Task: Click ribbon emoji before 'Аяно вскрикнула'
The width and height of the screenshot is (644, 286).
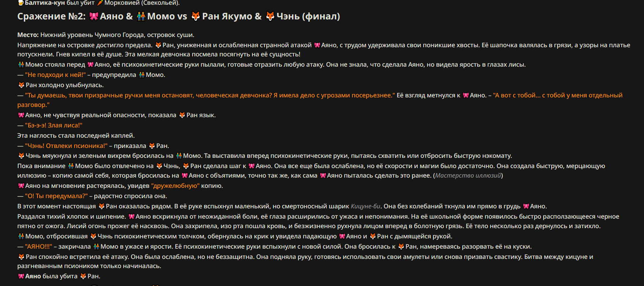Action: (132, 217)
